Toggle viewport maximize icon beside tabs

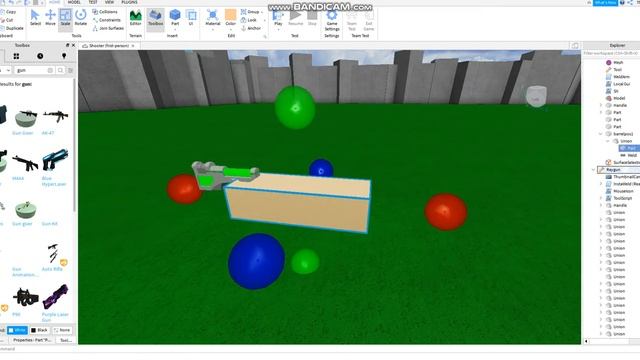point(575,46)
